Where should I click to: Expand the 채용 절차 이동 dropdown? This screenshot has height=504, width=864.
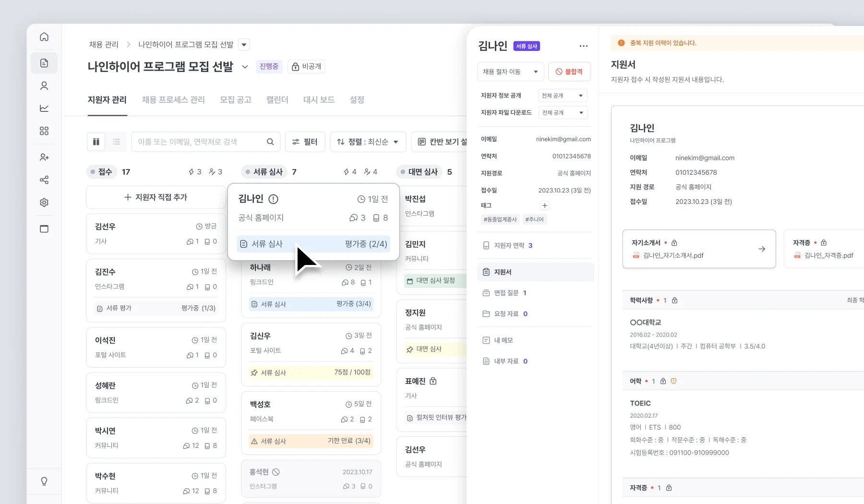pos(510,72)
